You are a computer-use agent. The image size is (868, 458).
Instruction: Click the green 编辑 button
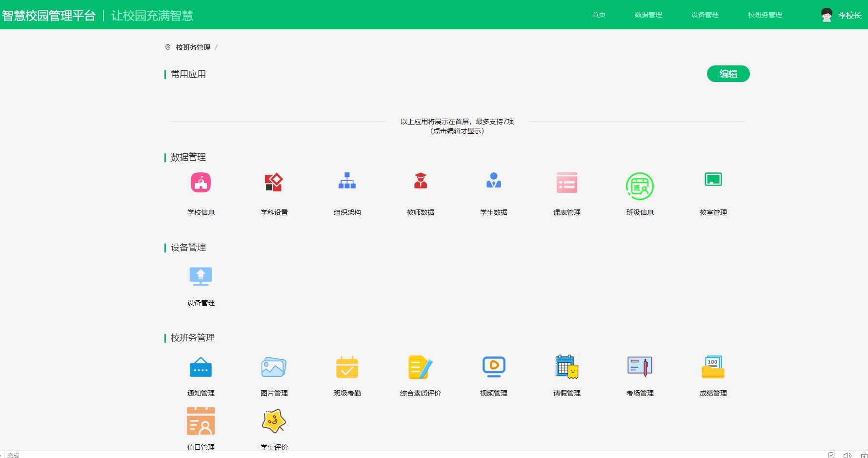pos(728,74)
